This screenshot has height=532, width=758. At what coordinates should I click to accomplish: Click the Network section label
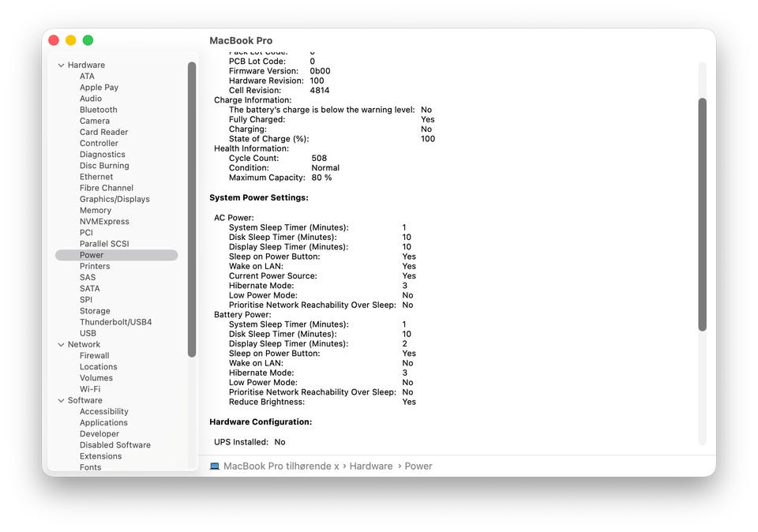coord(84,344)
